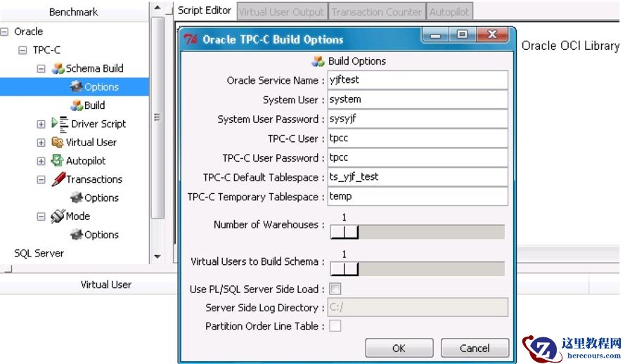Minimize the Build Options dialog
Image resolution: width=625 pixels, height=364 pixels.
pyautogui.click(x=435, y=35)
